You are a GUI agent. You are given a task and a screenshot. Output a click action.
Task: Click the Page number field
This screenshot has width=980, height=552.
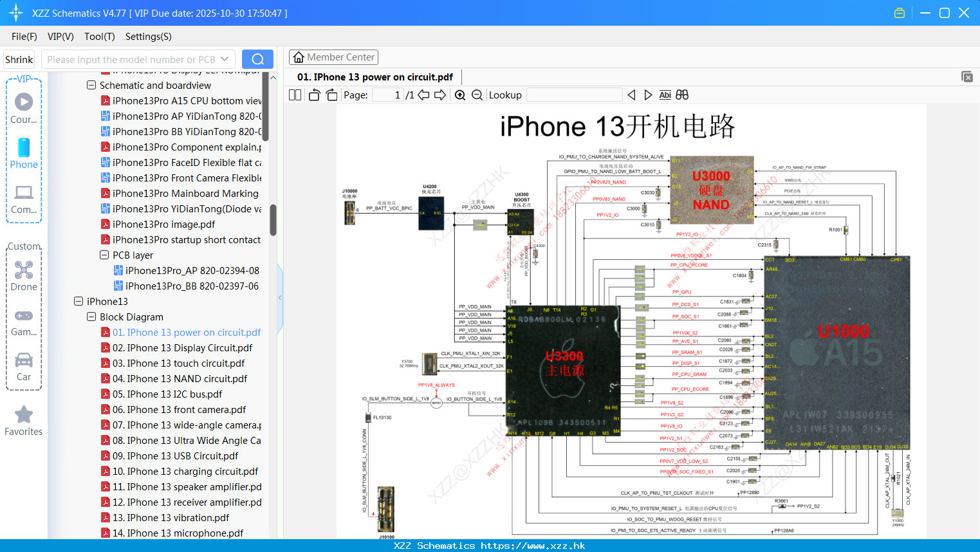click(x=388, y=95)
